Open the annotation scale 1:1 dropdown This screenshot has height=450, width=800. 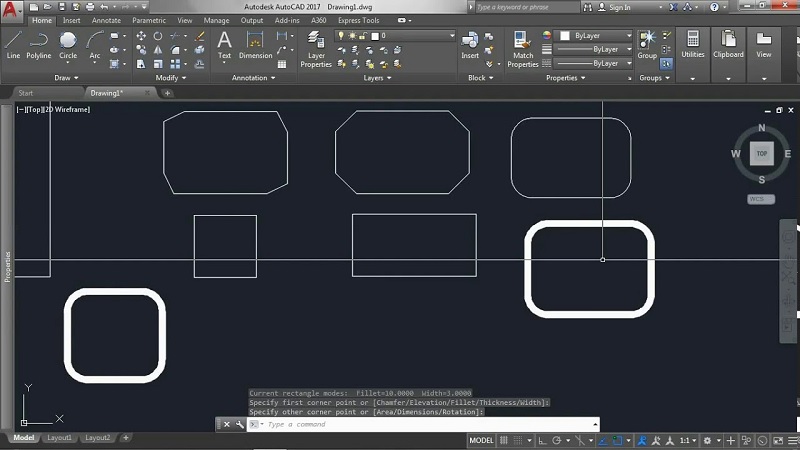click(x=688, y=440)
